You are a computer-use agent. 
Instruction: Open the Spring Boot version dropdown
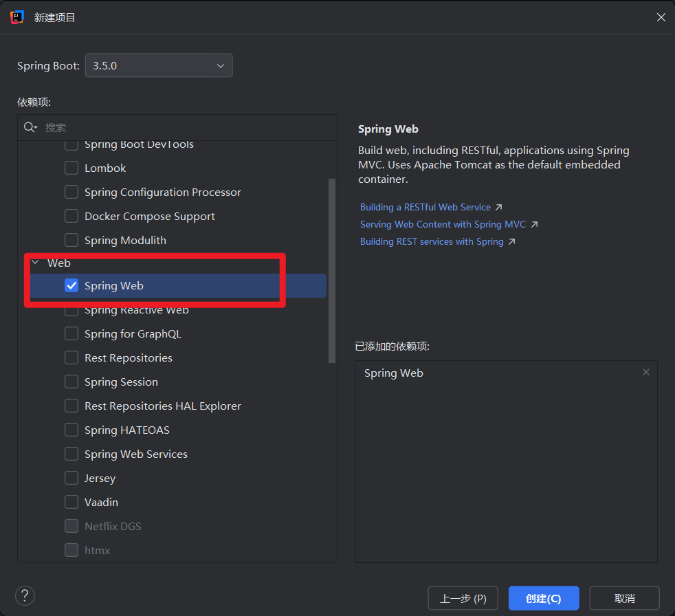click(x=159, y=66)
